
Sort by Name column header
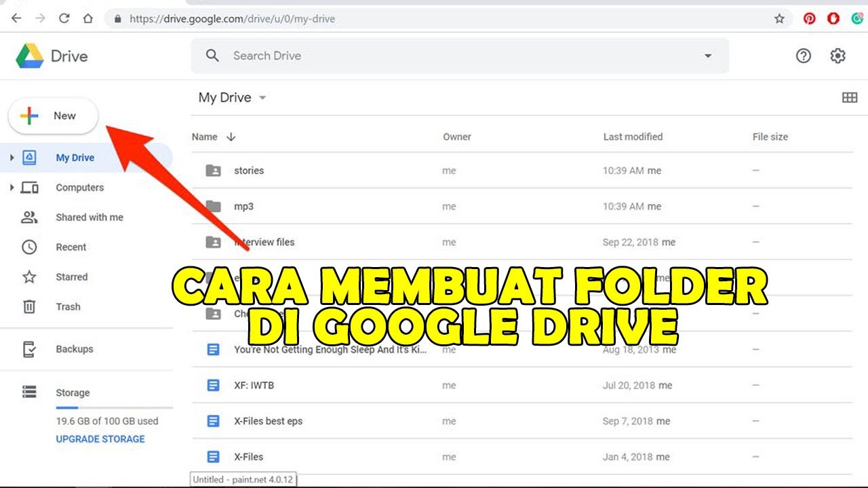[x=205, y=137]
